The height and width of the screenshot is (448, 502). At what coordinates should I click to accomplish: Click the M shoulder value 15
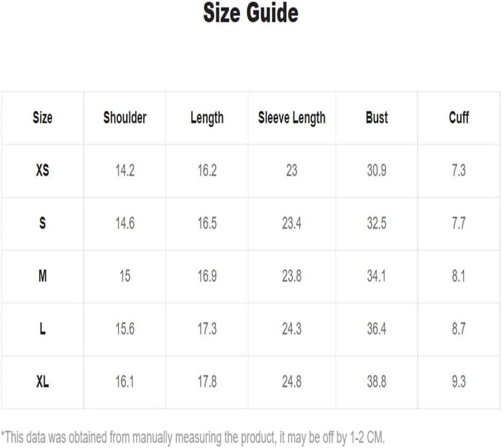[125, 276]
